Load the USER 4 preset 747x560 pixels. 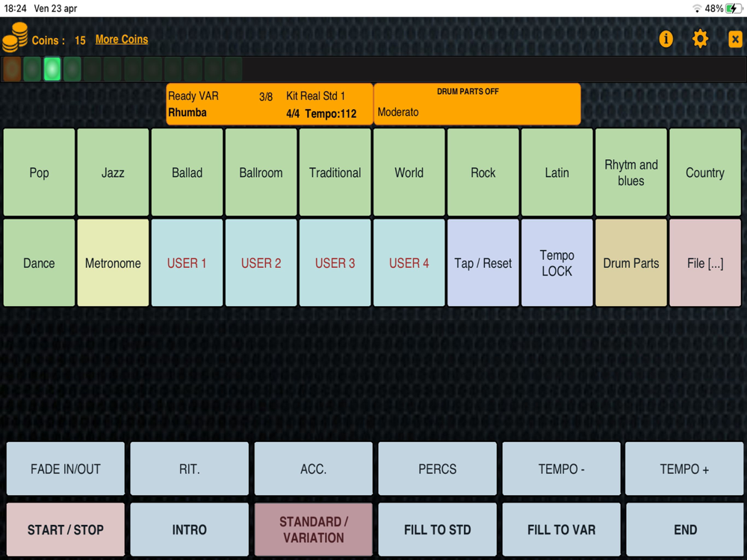coord(409,263)
